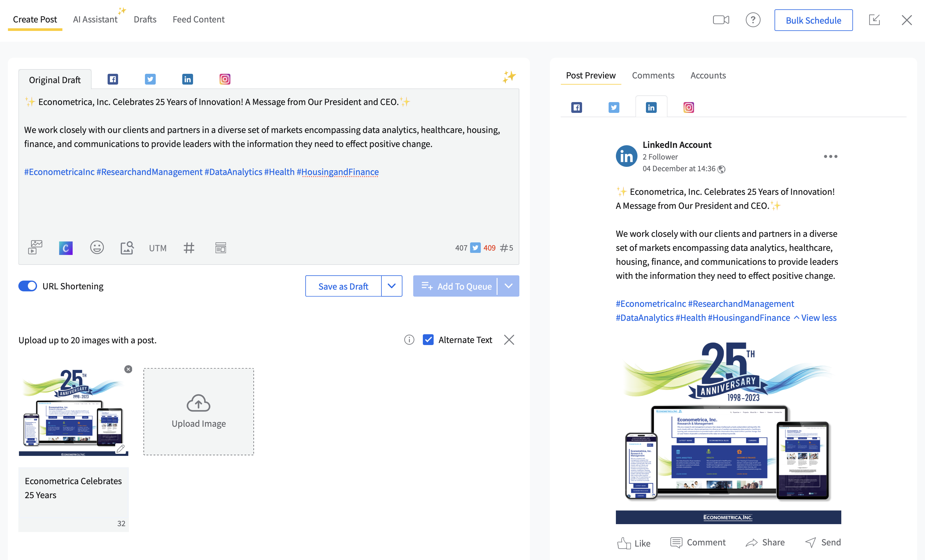Open the LinkedIn post three-dot menu
The height and width of the screenshot is (560, 925).
831,156
